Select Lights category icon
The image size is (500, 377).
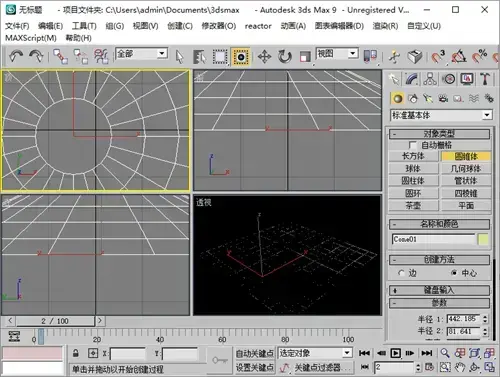pos(428,99)
